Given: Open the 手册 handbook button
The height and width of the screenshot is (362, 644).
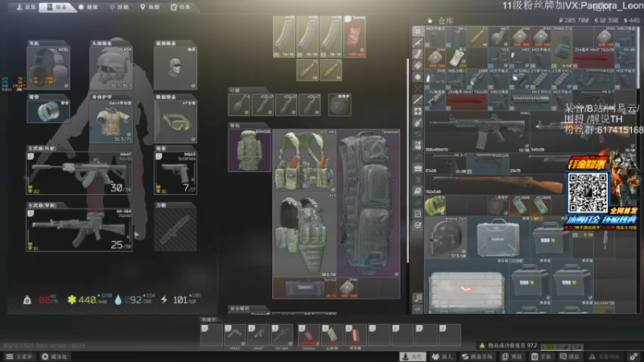Looking at the screenshot, I should 541,356.
